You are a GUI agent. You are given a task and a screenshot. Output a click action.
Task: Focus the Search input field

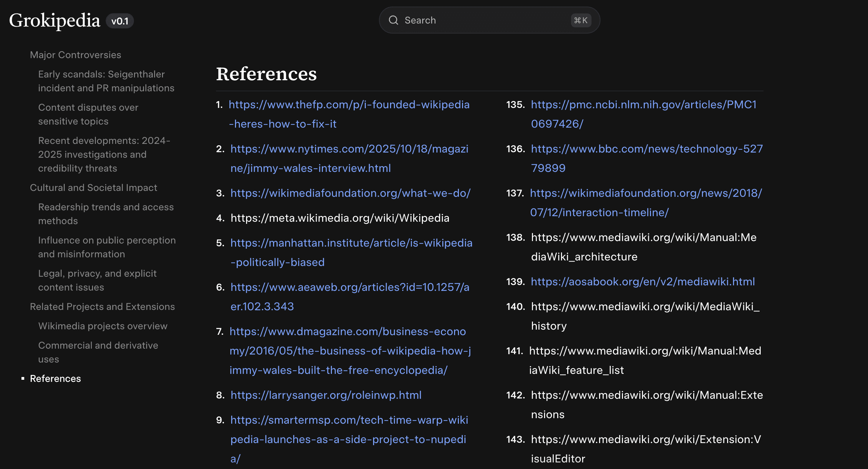click(489, 20)
